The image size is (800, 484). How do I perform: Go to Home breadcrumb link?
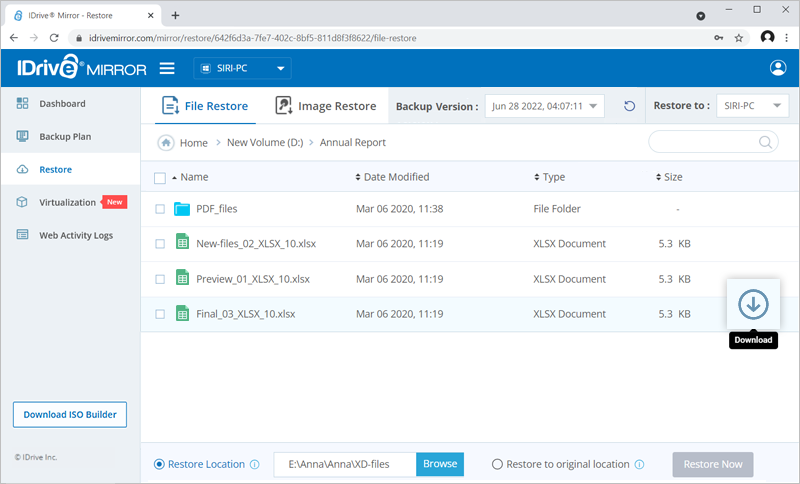pos(194,143)
